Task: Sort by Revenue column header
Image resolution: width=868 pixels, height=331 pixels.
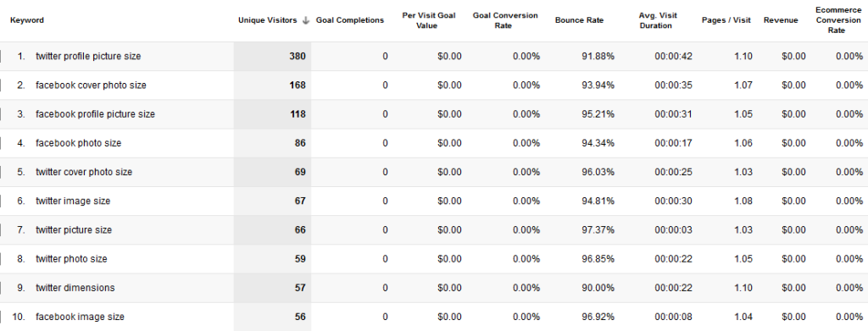Action: pos(781,20)
